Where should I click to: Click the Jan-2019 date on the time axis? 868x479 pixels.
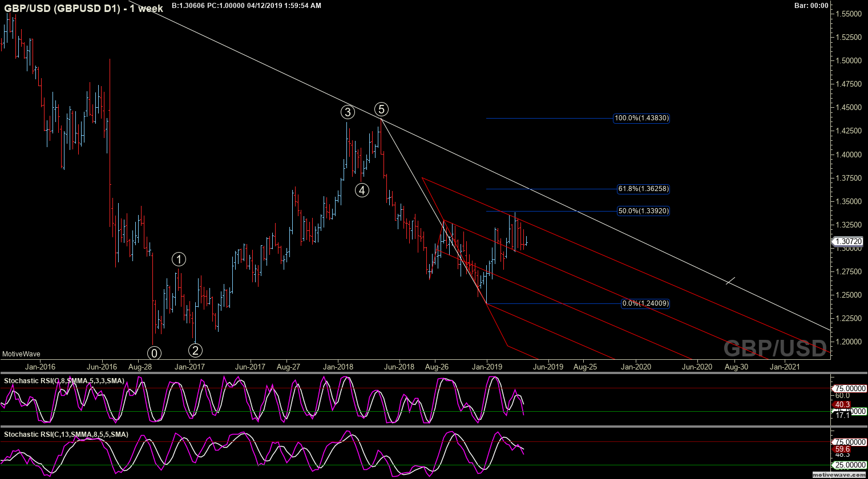click(487, 367)
